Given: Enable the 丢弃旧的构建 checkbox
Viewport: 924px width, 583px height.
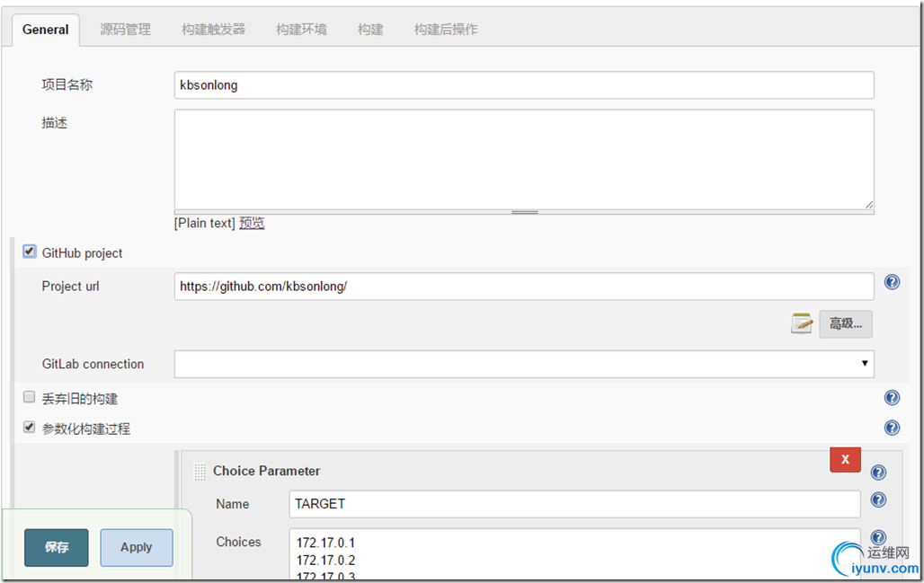Looking at the screenshot, I should click(29, 397).
